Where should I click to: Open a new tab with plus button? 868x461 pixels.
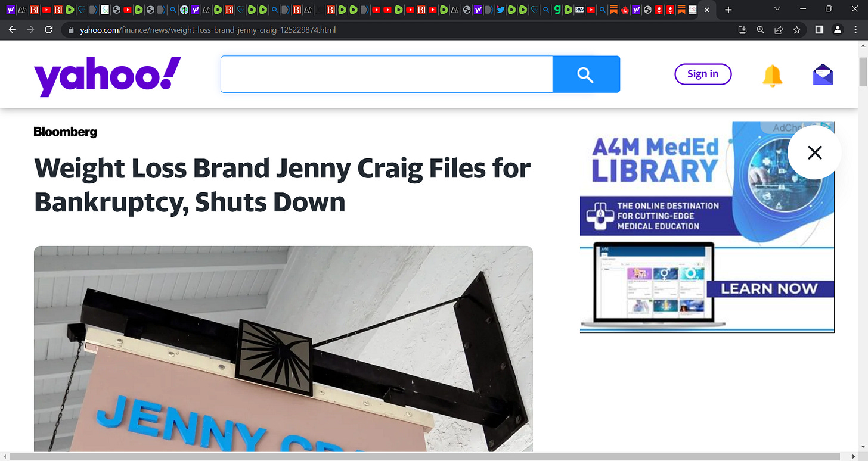(x=728, y=10)
